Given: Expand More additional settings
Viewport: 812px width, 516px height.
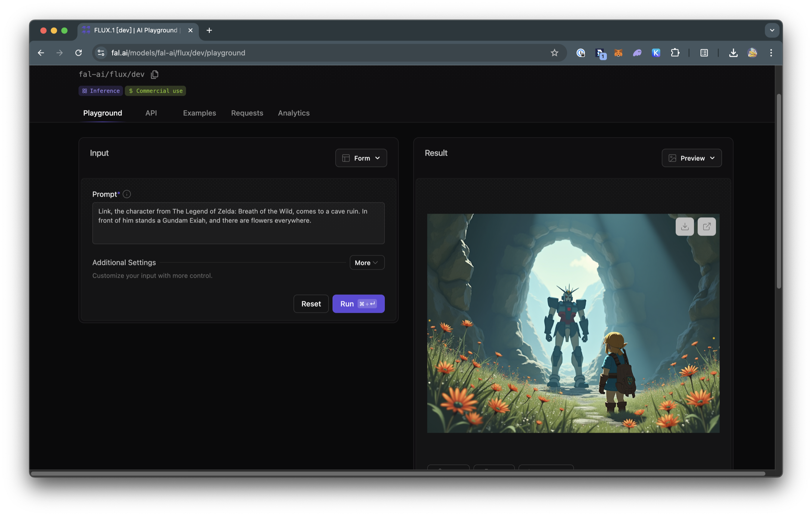Looking at the screenshot, I should 367,263.
